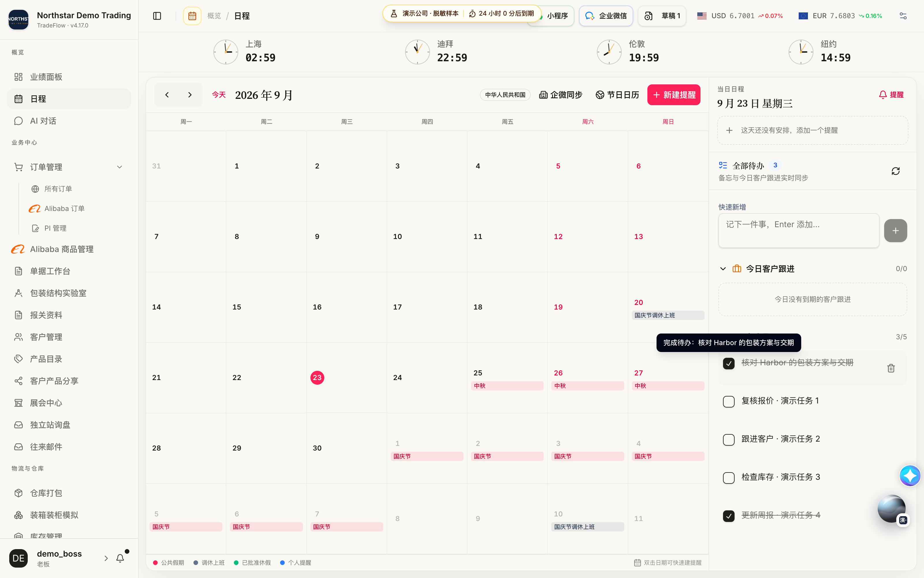
Task: Check 跟进客户 · 演示任务 2
Action: pyautogui.click(x=729, y=440)
